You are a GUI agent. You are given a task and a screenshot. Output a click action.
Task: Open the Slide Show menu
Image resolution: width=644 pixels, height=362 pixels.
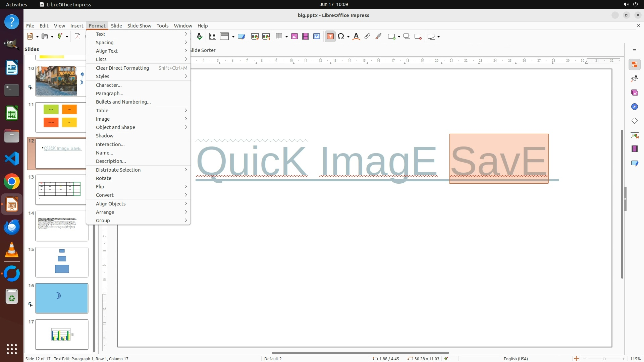pos(139,26)
